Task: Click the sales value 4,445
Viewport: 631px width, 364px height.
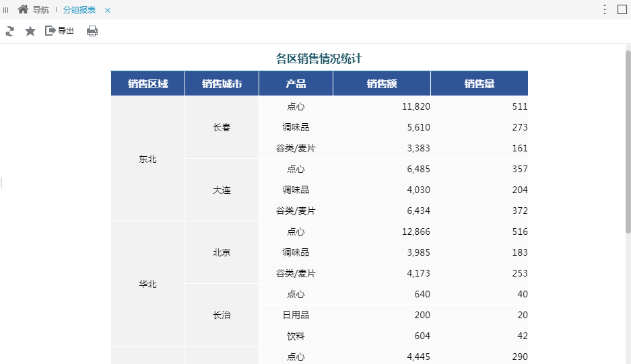Action: click(418, 357)
